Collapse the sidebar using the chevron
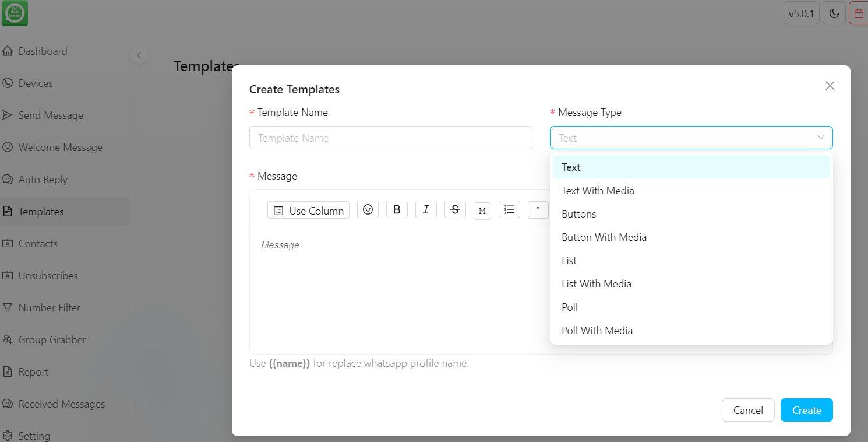This screenshot has width=868, height=442. click(139, 55)
